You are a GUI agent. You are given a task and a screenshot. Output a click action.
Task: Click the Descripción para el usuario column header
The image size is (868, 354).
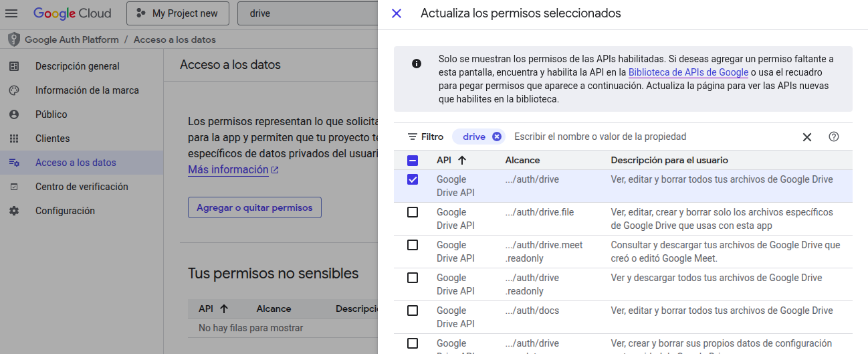[669, 161]
